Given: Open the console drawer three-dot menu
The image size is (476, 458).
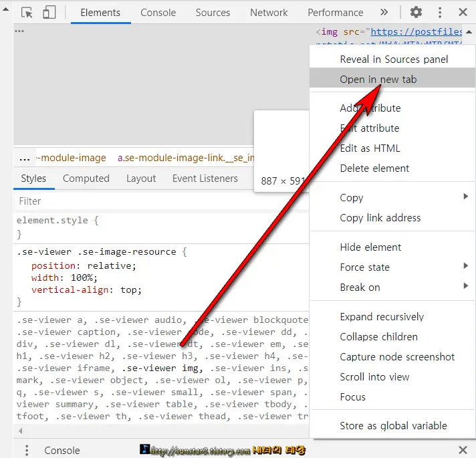Looking at the screenshot, I should 27,450.
